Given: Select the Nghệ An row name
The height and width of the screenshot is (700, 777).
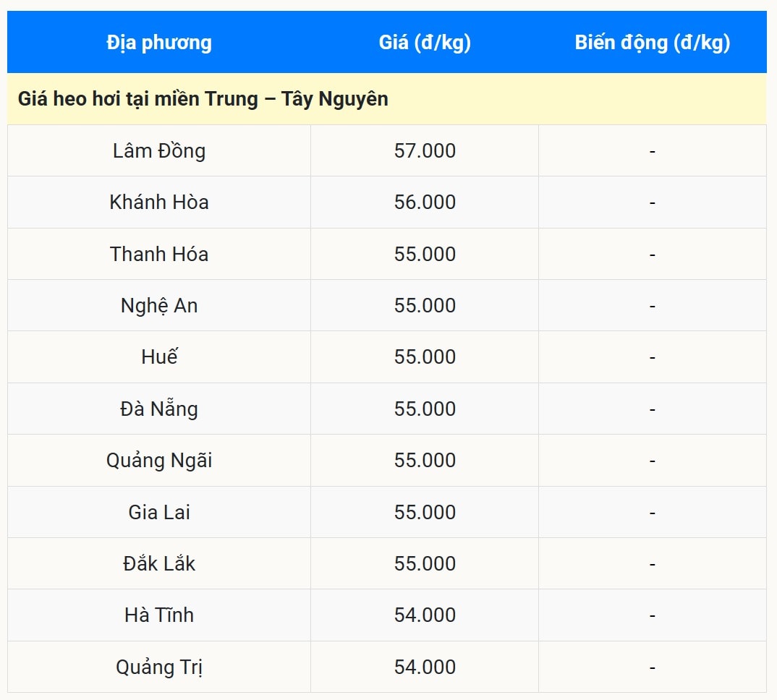Looking at the screenshot, I should [159, 306].
